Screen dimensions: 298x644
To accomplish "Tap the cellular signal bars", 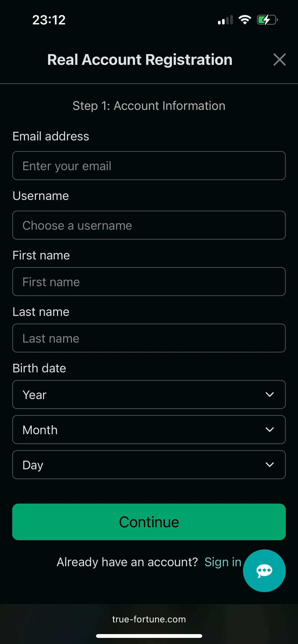I will tap(225, 20).
